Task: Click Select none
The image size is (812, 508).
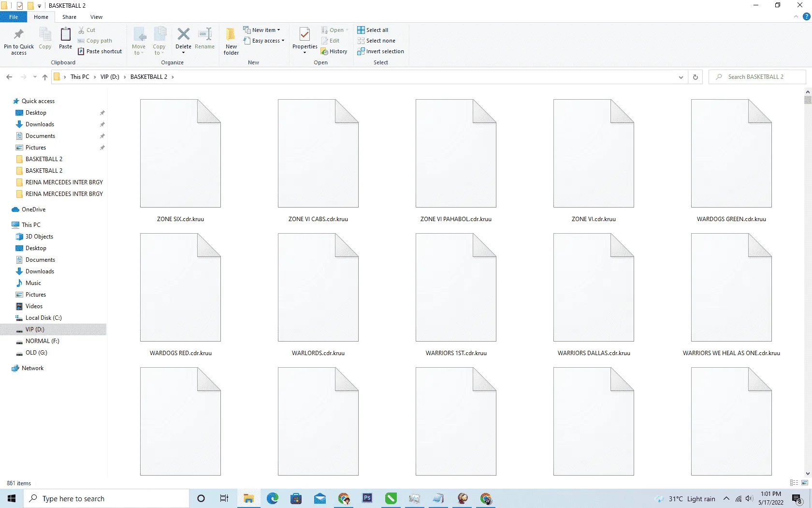Action: (376, 41)
